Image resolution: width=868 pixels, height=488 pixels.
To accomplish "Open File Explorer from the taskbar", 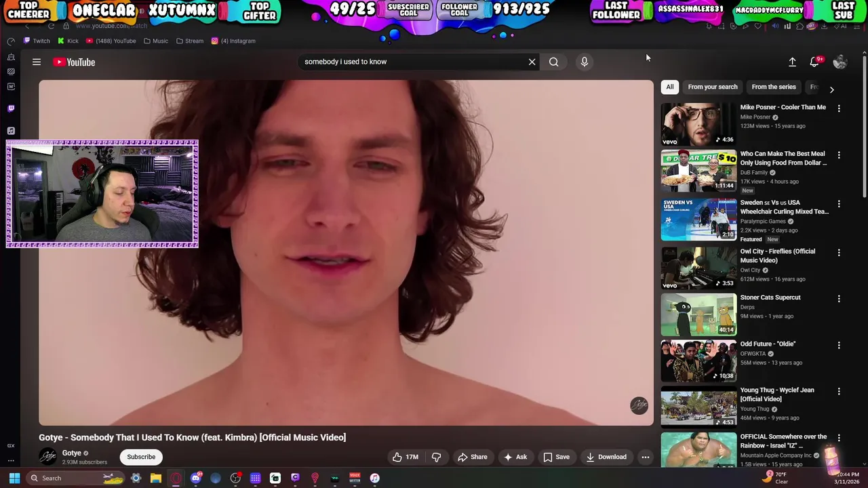I will tap(156, 478).
